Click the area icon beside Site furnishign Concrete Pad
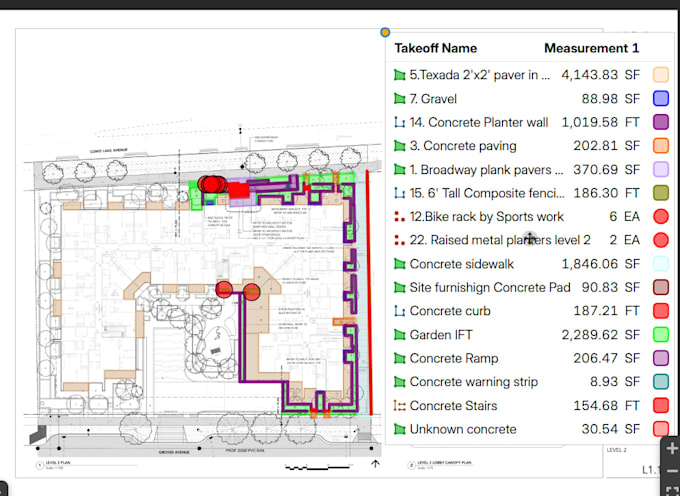The width and height of the screenshot is (680, 496). (x=399, y=287)
